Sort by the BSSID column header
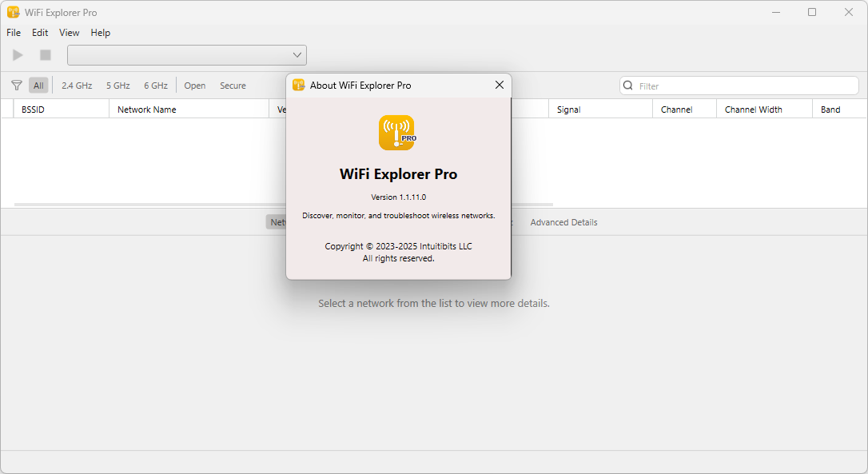 (x=61, y=109)
